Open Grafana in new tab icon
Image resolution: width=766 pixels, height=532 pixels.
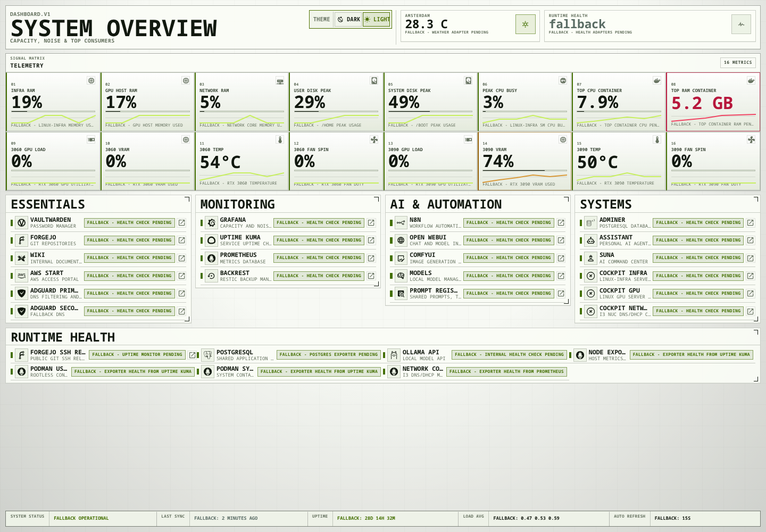pyautogui.click(x=371, y=223)
